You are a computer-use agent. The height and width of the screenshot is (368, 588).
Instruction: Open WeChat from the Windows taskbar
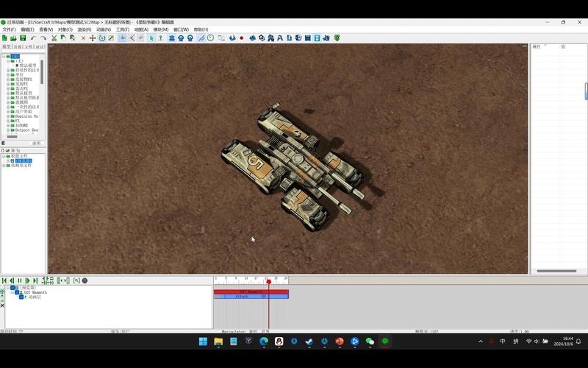(370, 342)
